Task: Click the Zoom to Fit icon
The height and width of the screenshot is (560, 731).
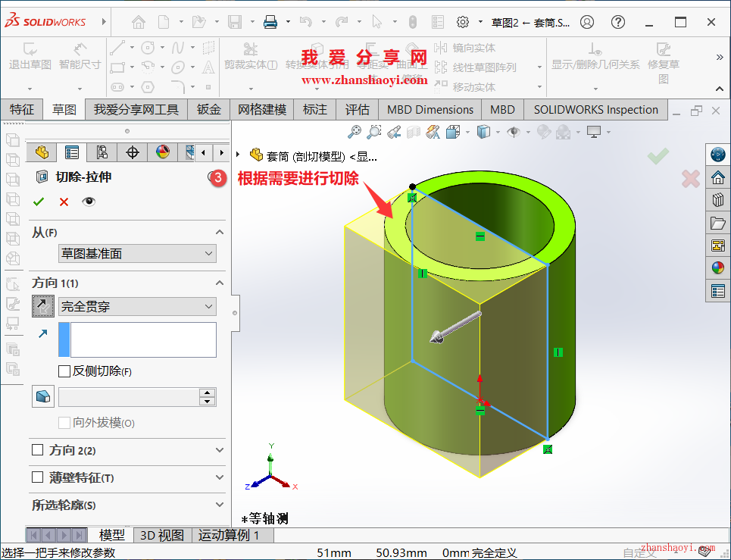Action: coord(355,132)
